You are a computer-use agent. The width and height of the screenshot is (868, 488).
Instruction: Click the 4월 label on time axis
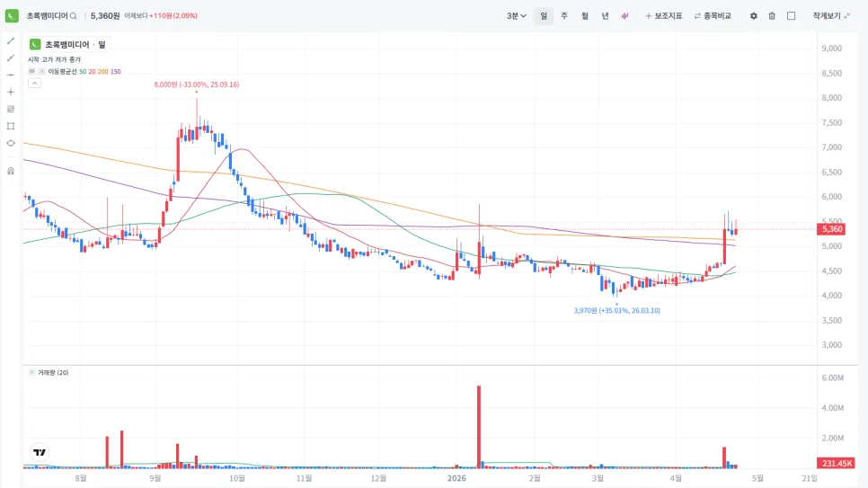676,478
